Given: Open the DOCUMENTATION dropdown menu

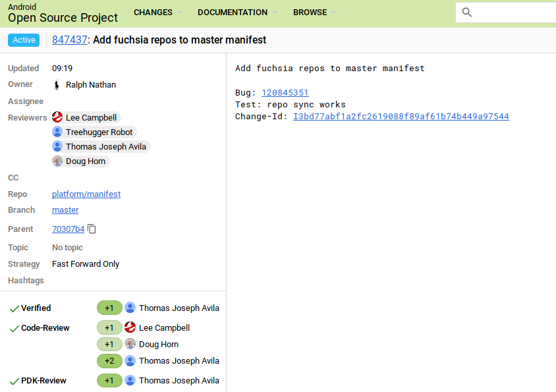Looking at the screenshot, I should click(x=237, y=13).
